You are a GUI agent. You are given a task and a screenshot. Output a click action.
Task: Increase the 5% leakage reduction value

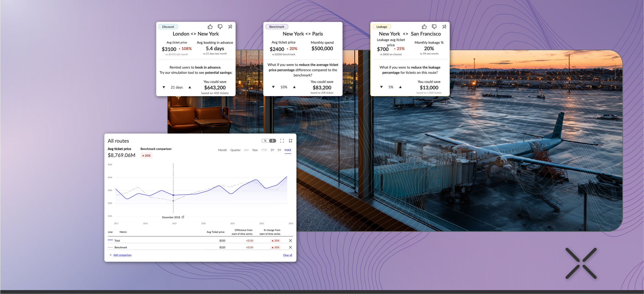click(x=400, y=87)
